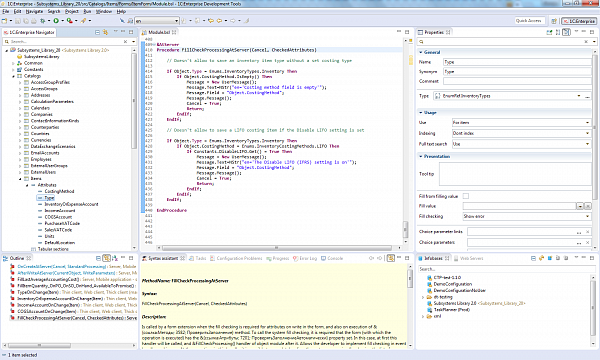Click the Outline panel horizontal scrollbar
The height and width of the screenshot is (360, 600).
(40, 345)
